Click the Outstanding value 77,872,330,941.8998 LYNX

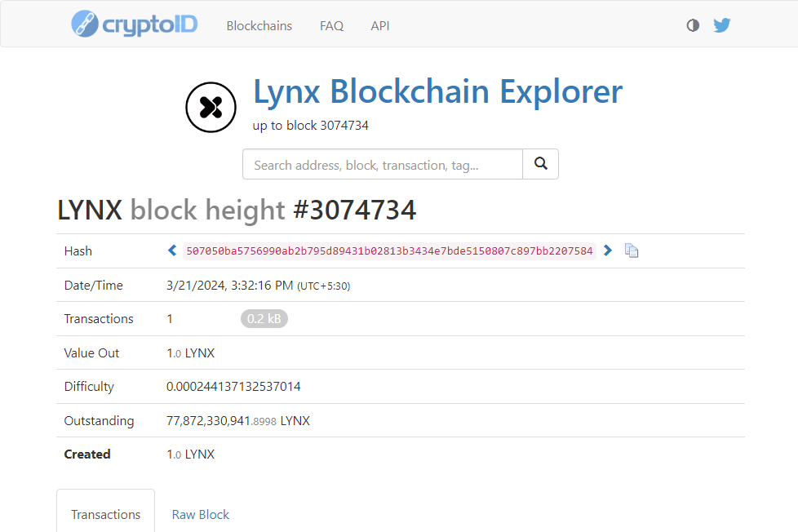pyautogui.click(x=238, y=421)
